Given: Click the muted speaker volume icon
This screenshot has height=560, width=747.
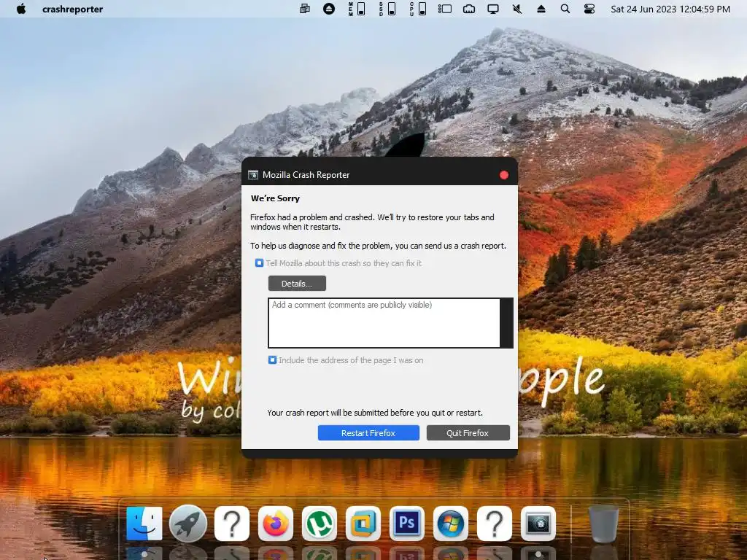Looking at the screenshot, I should 517,9.
